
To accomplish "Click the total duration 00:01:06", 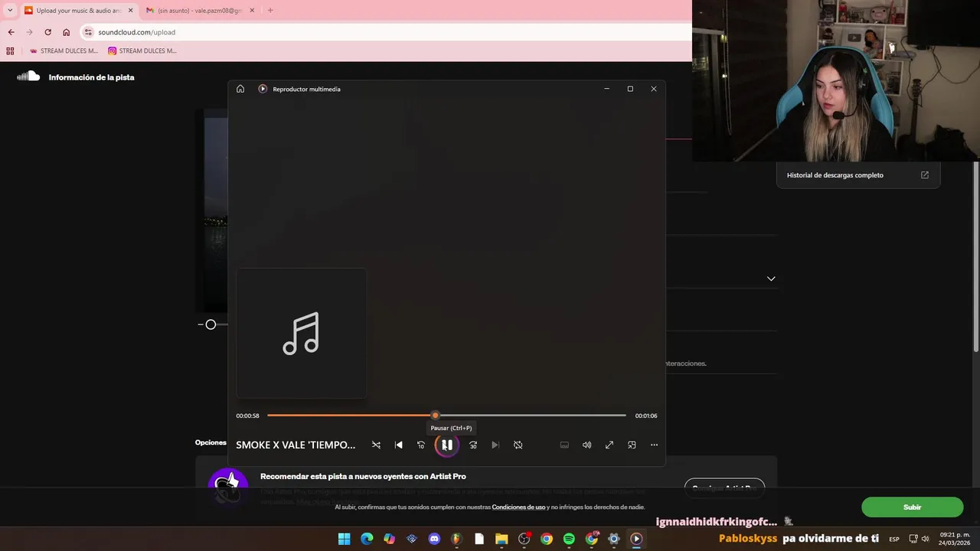I will (646, 416).
